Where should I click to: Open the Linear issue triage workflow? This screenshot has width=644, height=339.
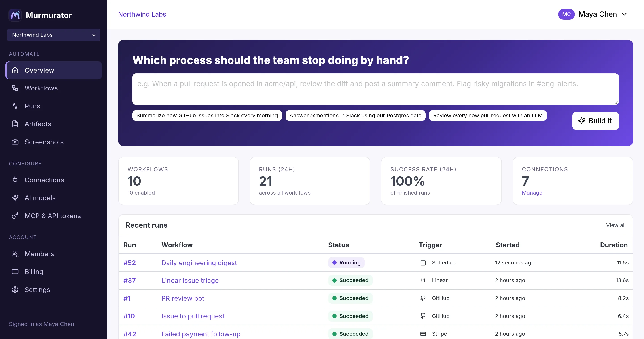pyautogui.click(x=190, y=280)
